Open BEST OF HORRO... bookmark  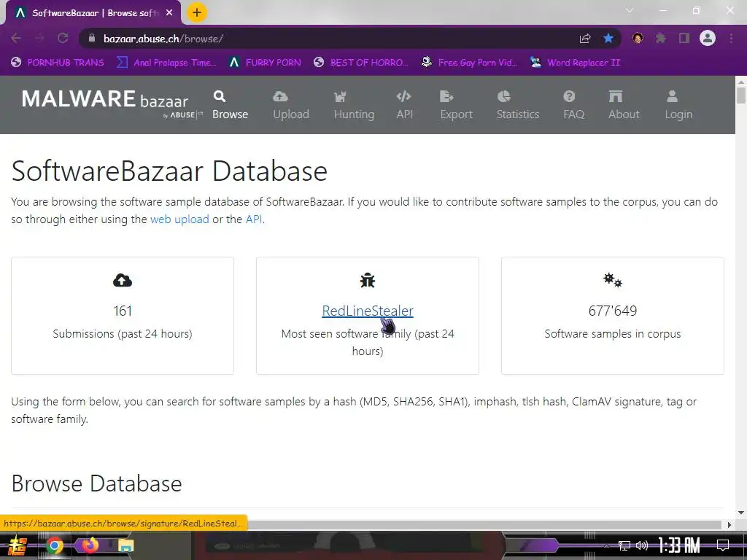[361, 63]
